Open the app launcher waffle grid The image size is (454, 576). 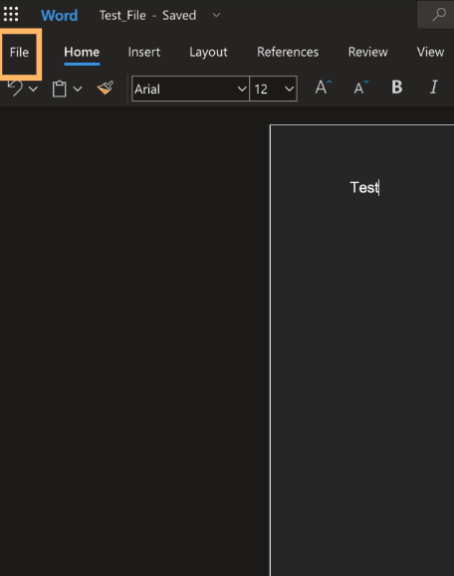coord(11,14)
